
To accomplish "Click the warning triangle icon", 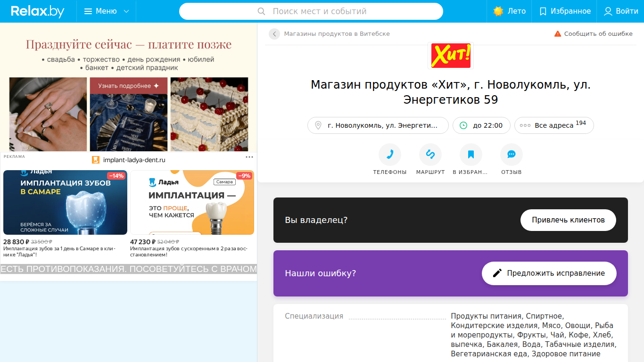I will point(558,34).
